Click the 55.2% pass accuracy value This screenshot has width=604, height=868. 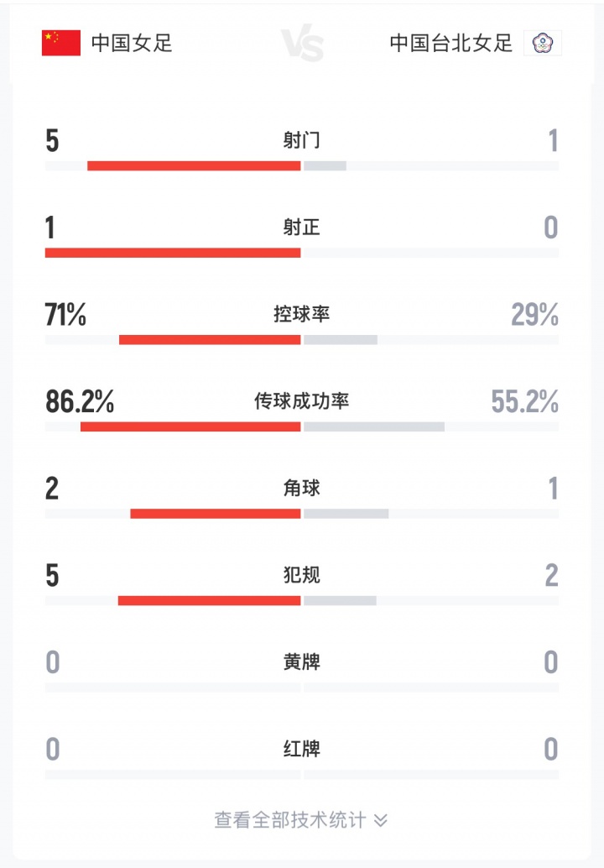pos(525,402)
